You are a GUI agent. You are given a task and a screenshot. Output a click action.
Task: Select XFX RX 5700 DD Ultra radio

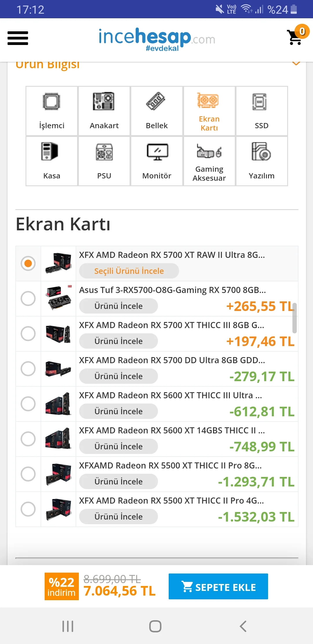tap(28, 369)
